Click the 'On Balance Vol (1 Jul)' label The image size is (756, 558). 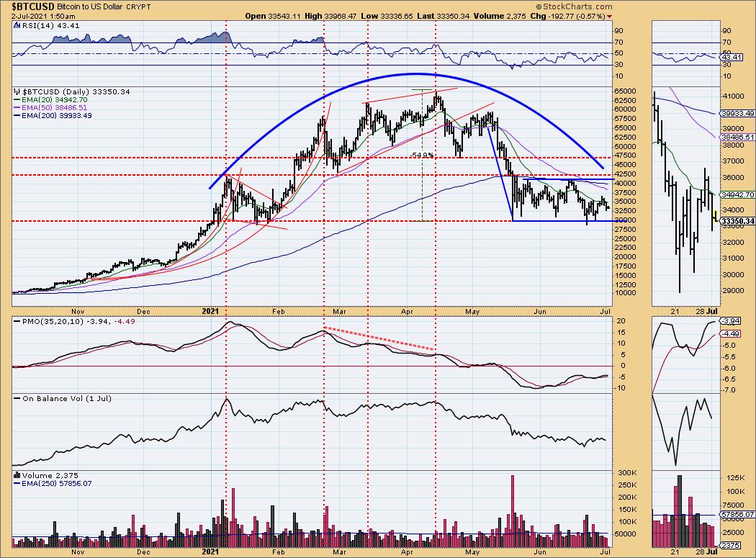point(66,398)
